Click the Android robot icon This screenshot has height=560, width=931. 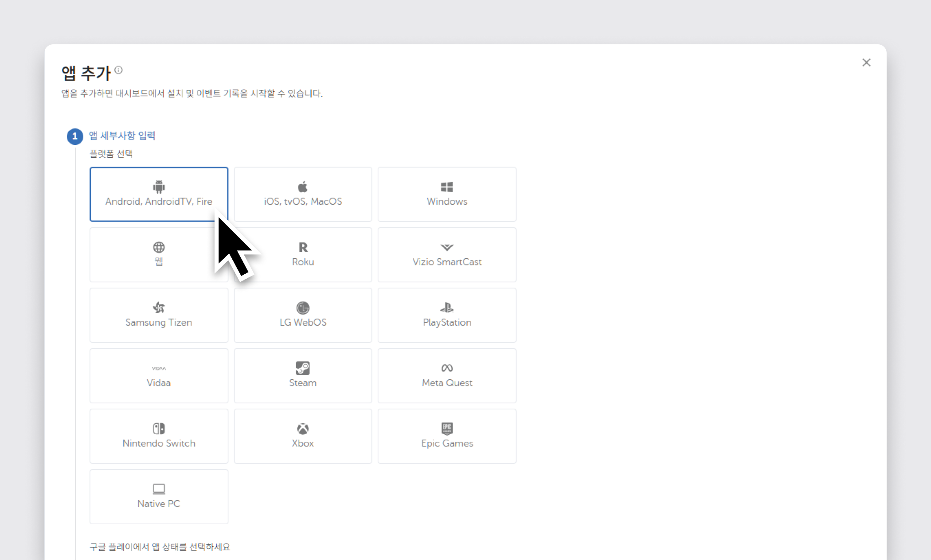tap(159, 187)
